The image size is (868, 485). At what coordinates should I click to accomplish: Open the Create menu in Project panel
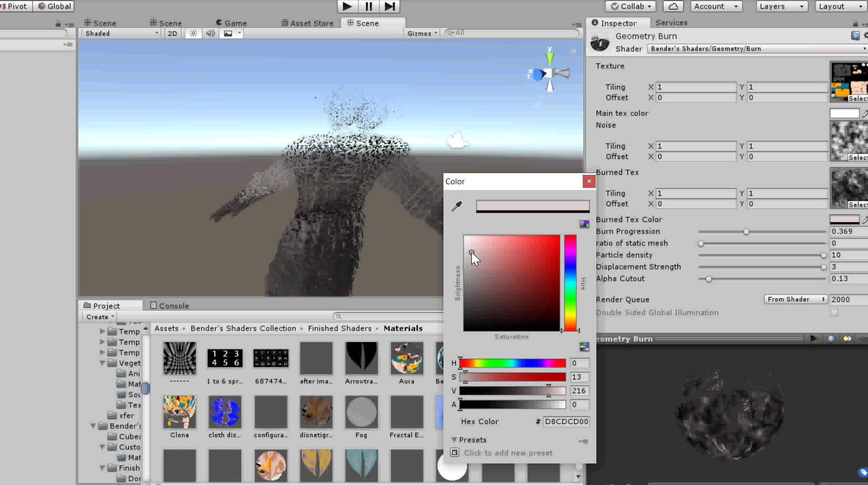(100, 317)
